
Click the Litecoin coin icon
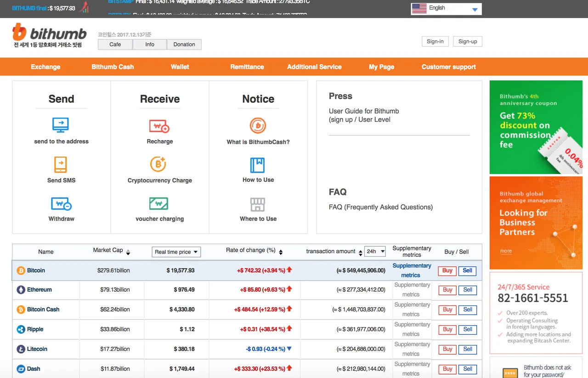[21, 349]
